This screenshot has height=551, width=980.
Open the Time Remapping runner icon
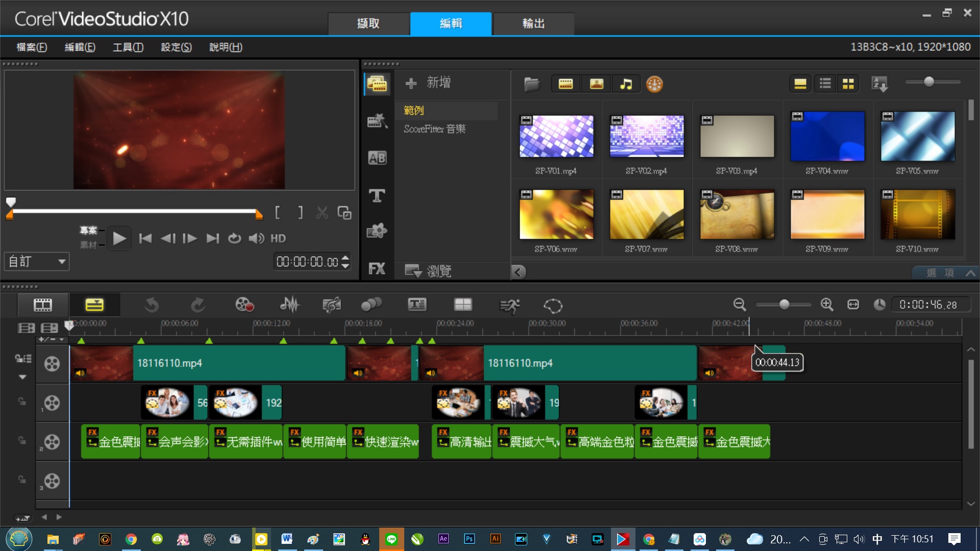point(509,306)
